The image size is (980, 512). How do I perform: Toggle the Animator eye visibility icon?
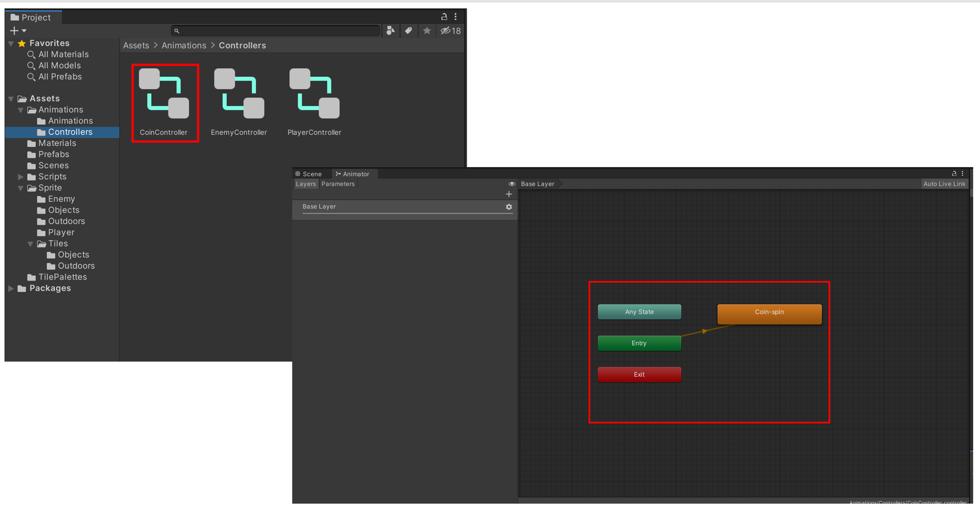point(512,184)
